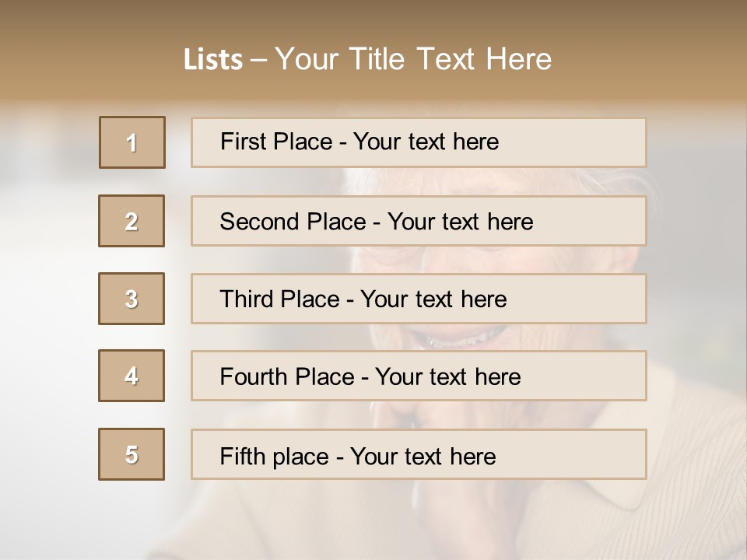Select the Fourth Place text bar
The height and width of the screenshot is (560, 747).
click(x=419, y=376)
